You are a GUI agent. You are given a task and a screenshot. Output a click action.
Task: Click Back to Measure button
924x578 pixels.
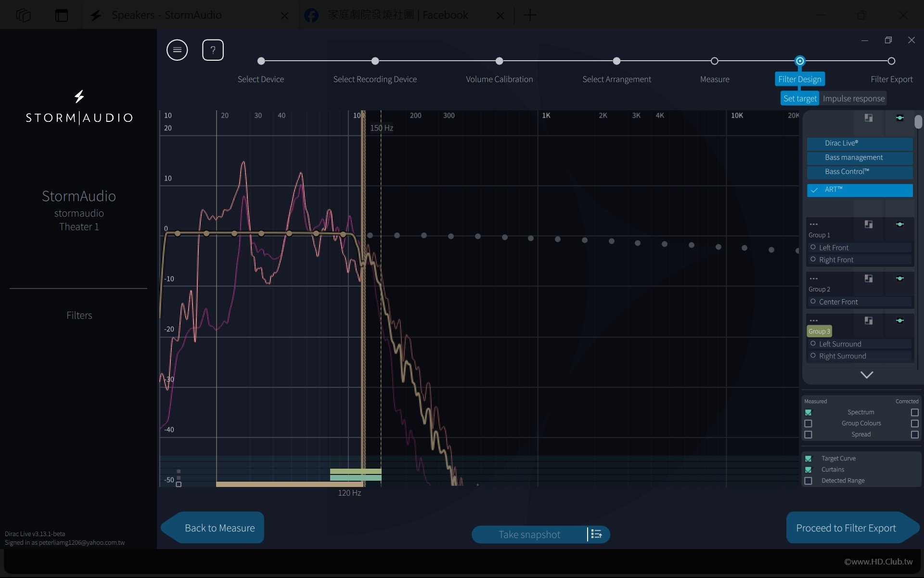point(213,527)
